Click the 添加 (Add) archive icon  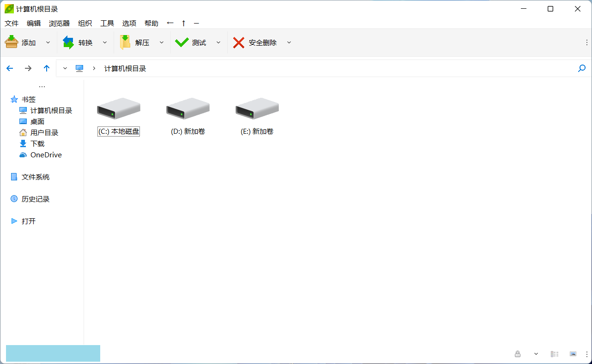coord(12,42)
